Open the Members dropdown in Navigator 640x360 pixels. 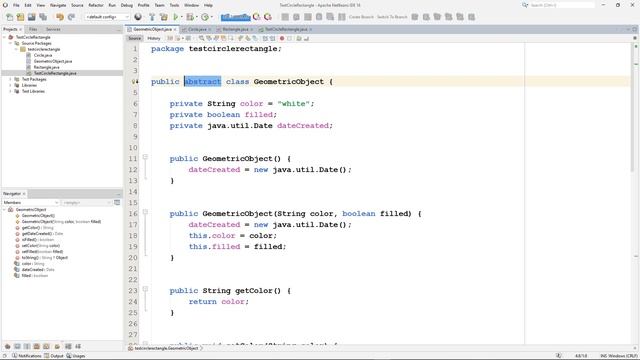(x=31, y=202)
